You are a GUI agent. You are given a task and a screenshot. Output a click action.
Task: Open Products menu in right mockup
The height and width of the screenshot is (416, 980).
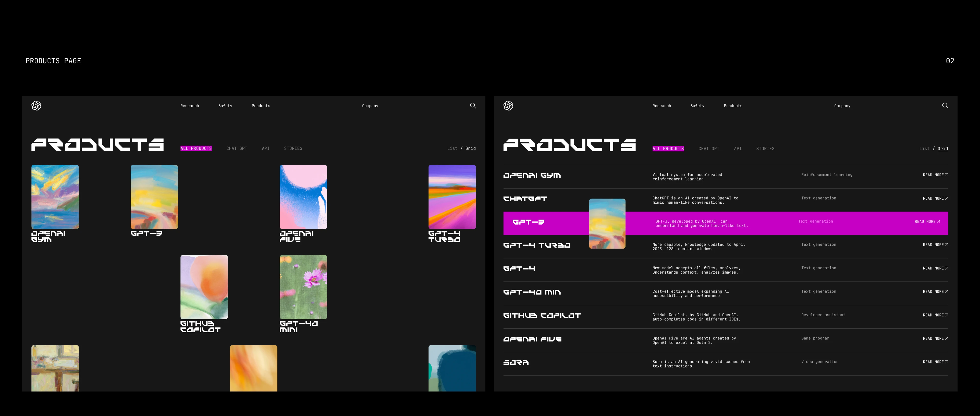733,106
